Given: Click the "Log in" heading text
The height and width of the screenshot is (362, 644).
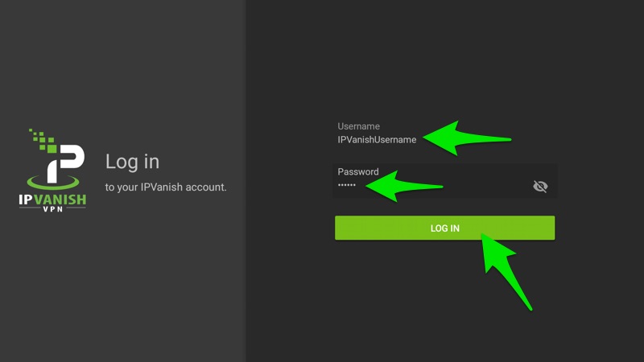Looking at the screenshot, I should tap(132, 162).
